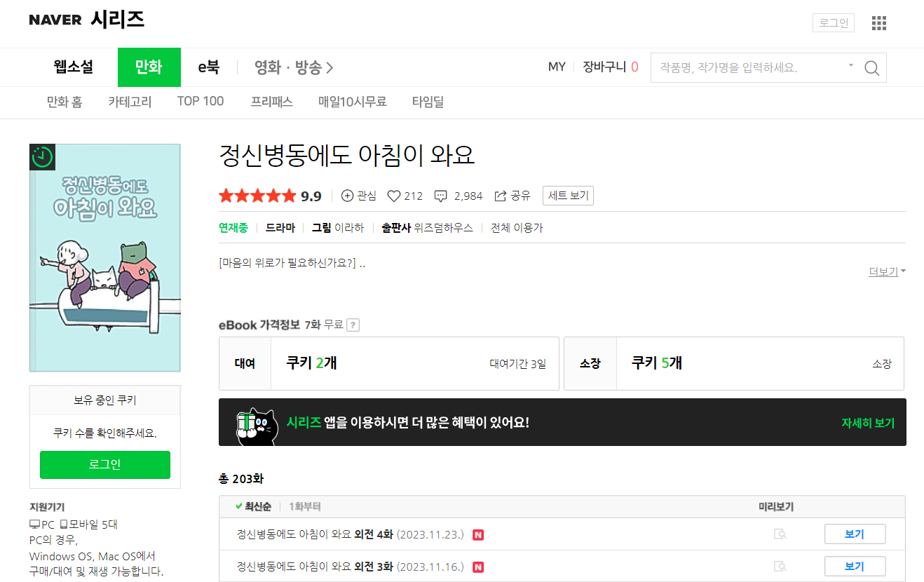
Task: Click the title 정신병동에도 아침이 와요
Action: [x=347, y=155]
